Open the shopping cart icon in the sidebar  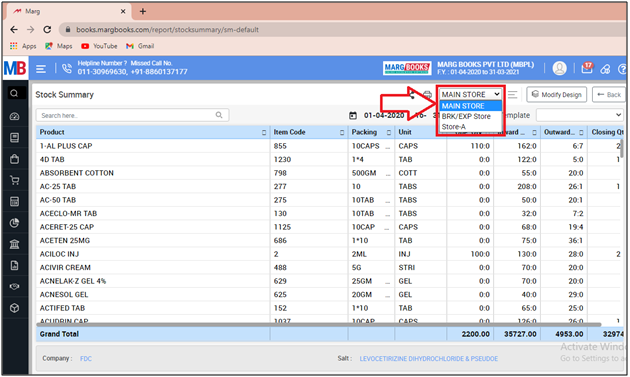(14, 180)
